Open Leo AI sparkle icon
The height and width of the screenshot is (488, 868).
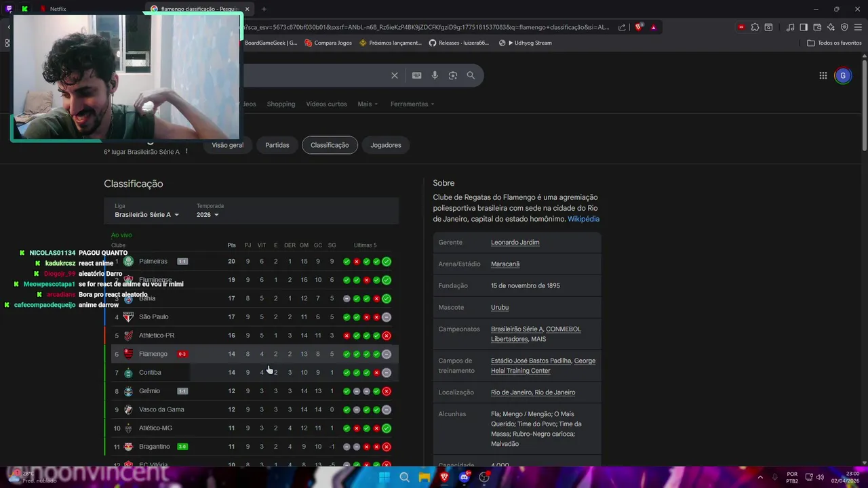point(831,27)
